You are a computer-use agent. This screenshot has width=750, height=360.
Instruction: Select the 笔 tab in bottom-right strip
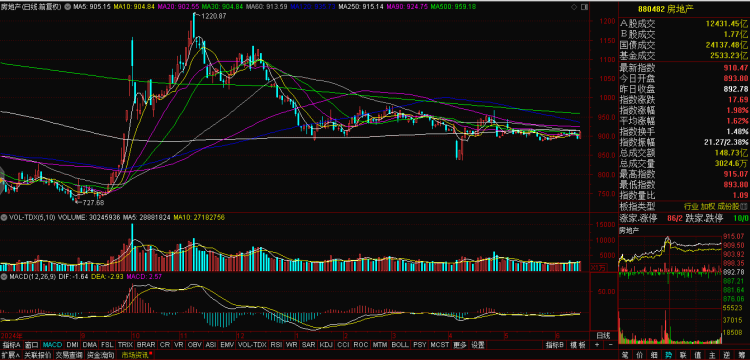tap(625, 355)
